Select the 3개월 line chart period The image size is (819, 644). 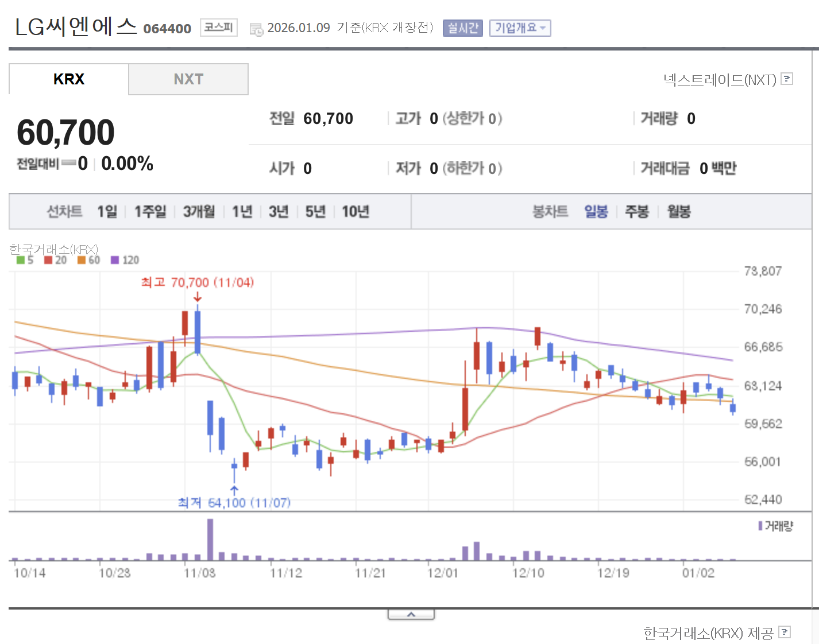(x=199, y=212)
